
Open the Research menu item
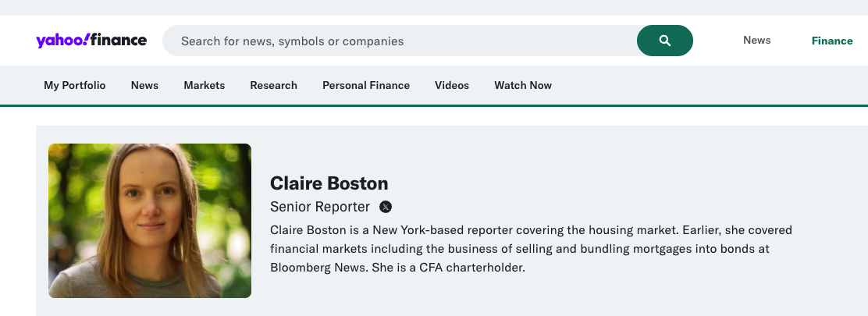tap(273, 85)
